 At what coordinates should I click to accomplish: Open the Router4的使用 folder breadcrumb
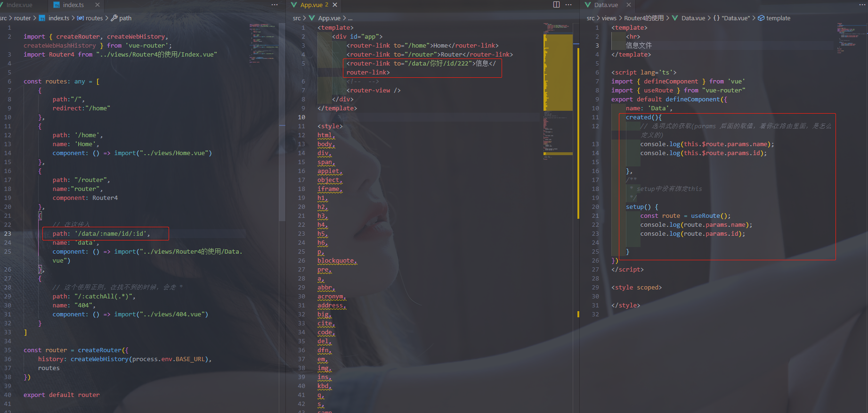coord(644,18)
